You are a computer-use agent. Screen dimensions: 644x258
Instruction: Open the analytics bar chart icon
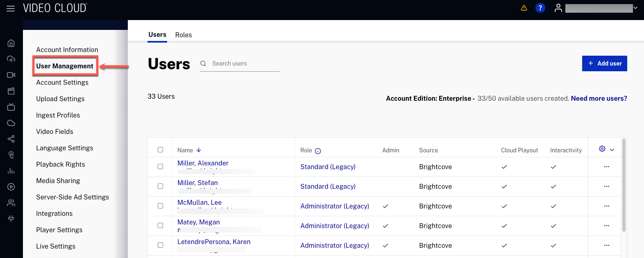11,171
